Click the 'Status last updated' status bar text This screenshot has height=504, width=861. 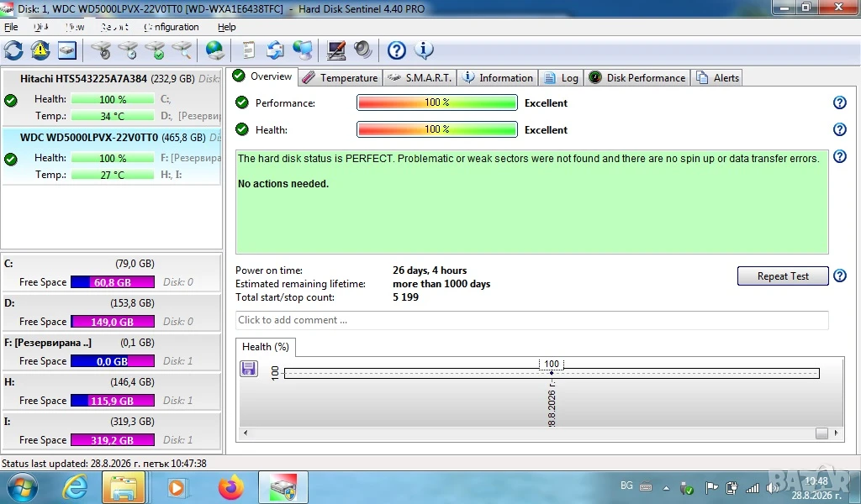click(103, 464)
